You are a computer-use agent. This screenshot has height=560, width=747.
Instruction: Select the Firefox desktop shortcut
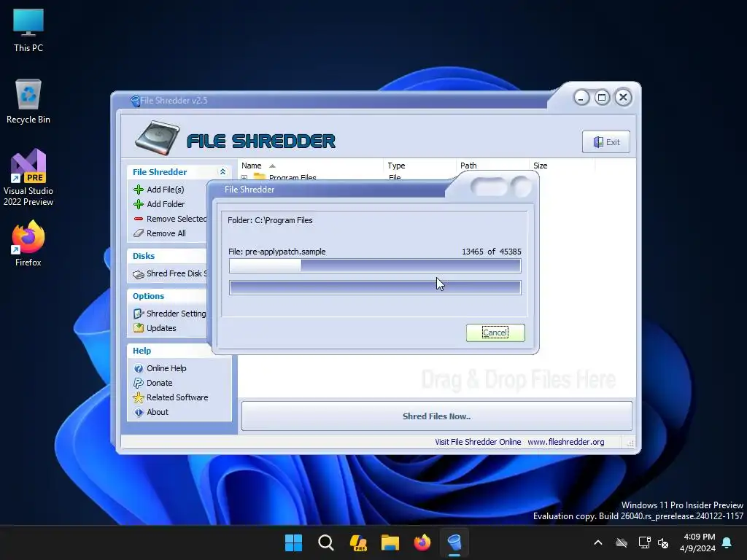tap(28, 244)
